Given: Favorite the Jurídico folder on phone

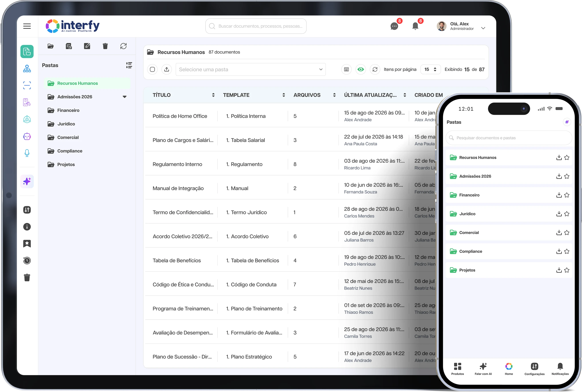Looking at the screenshot, I should click(567, 214).
